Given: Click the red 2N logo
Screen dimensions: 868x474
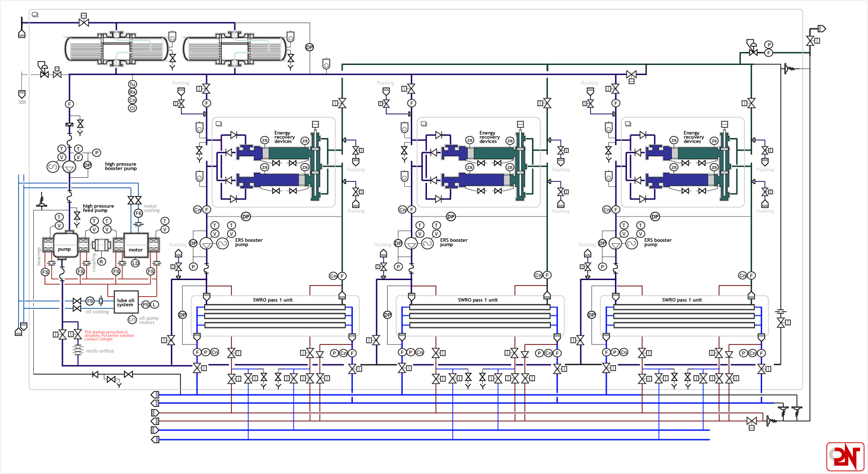Looking at the screenshot, I should [x=845, y=457].
